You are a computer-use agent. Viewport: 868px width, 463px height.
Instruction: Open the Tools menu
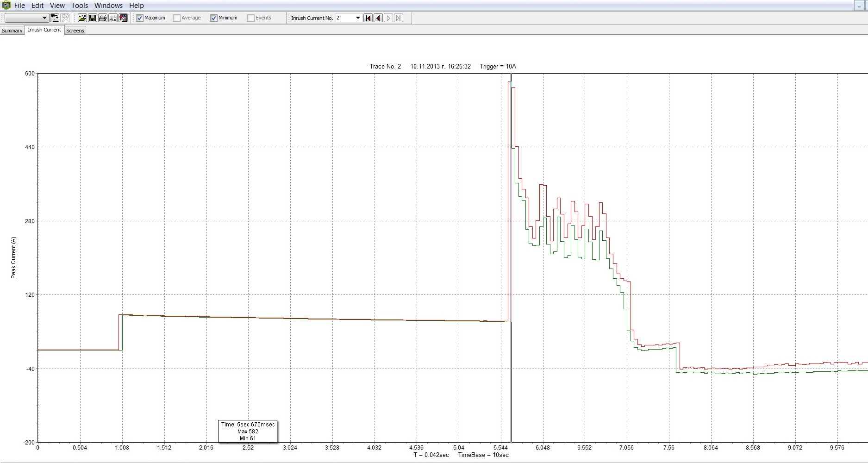pyautogui.click(x=79, y=6)
